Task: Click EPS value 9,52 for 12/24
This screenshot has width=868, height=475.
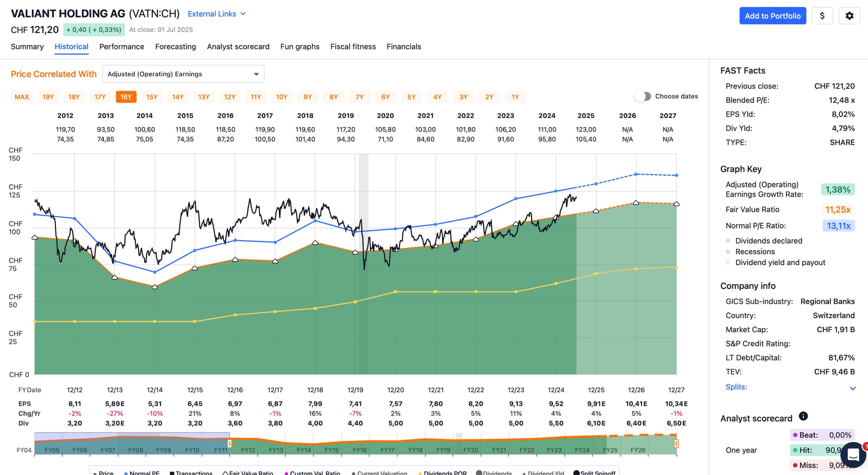Action: pos(556,404)
